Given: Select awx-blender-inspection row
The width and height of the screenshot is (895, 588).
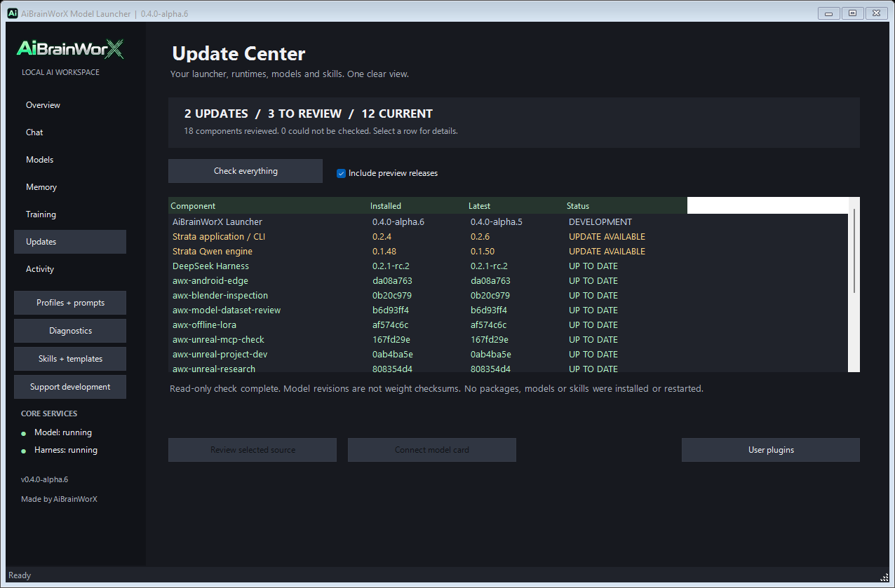Looking at the screenshot, I should pyautogui.click(x=509, y=296).
